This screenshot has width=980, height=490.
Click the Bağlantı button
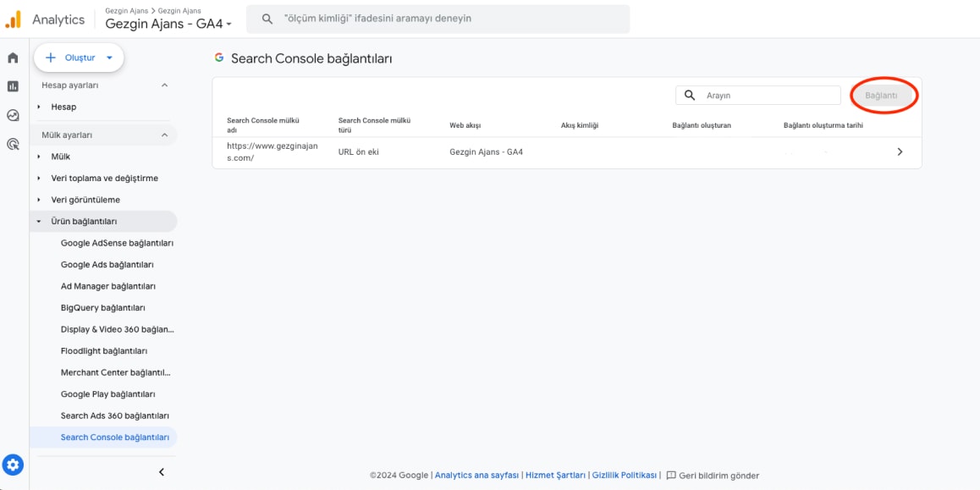pyautogui.click(x=881, y=96)
